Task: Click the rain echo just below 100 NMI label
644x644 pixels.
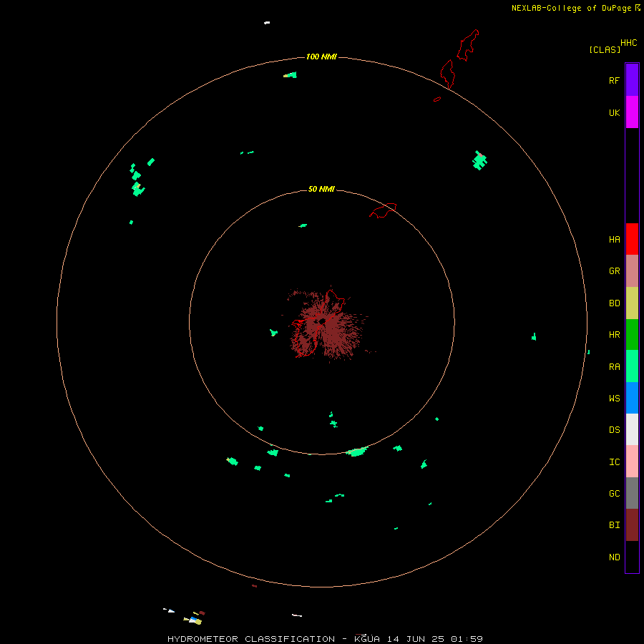Action: 291,74
